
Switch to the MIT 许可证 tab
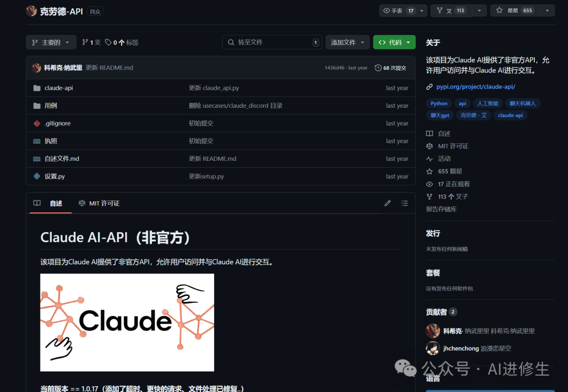pos(99,203)
